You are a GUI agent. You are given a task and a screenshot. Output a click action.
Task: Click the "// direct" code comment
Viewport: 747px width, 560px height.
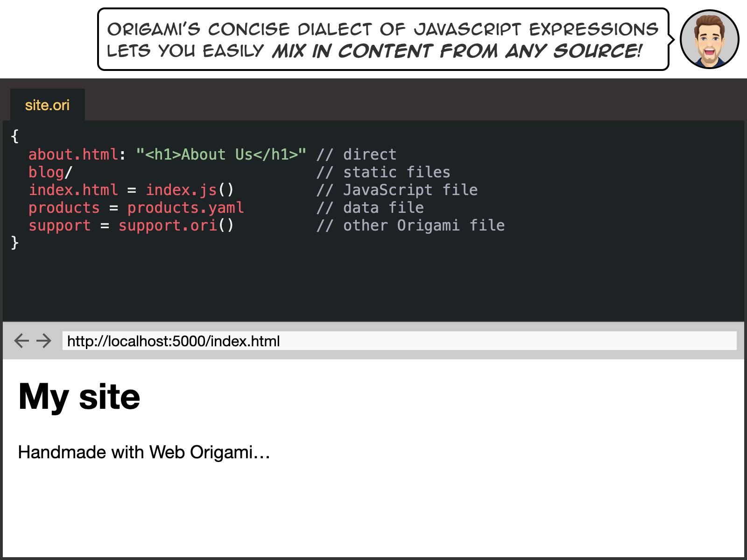[x=356, y=154]
